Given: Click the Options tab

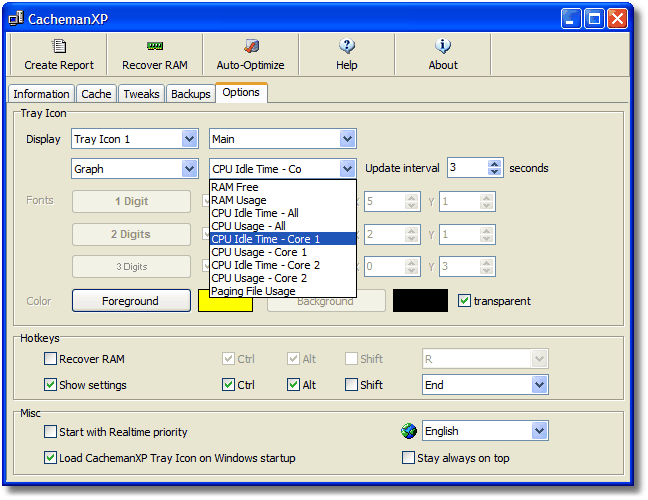Looking at the screenshot, I should pos(241,92).
